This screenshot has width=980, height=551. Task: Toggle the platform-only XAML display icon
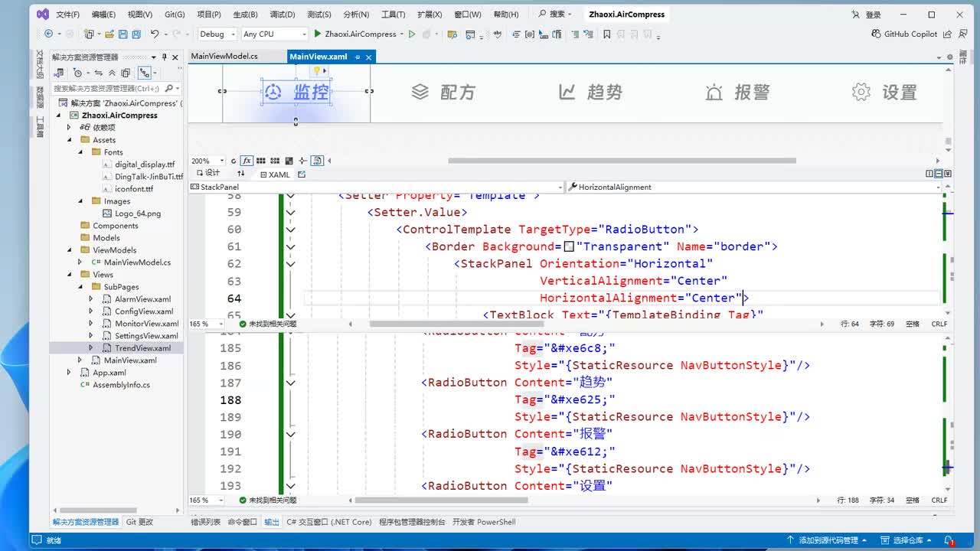(318, 161)
